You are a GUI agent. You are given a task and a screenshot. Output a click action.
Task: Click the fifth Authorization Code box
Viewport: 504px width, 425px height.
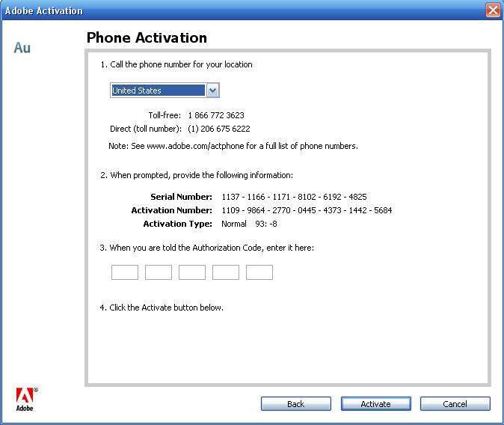[259, 272]
